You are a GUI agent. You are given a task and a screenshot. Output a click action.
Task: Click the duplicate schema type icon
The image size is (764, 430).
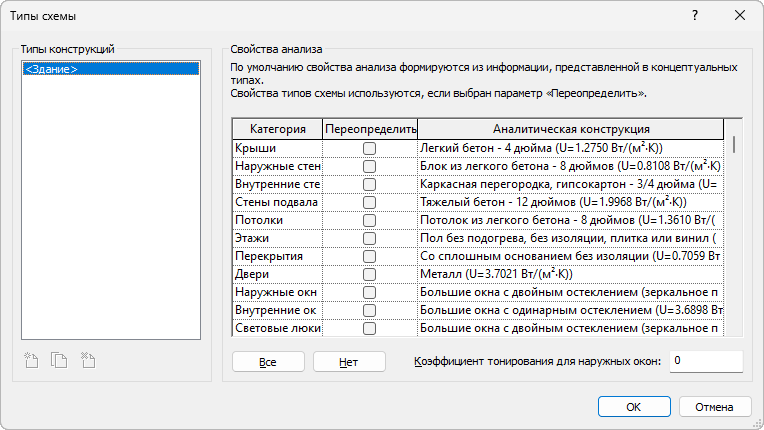point(59,360)
